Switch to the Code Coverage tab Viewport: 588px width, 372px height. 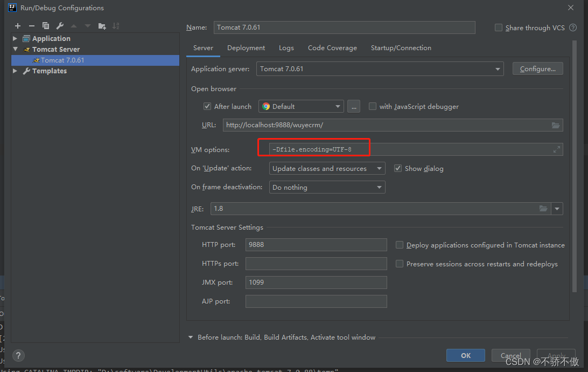[332, 48]
